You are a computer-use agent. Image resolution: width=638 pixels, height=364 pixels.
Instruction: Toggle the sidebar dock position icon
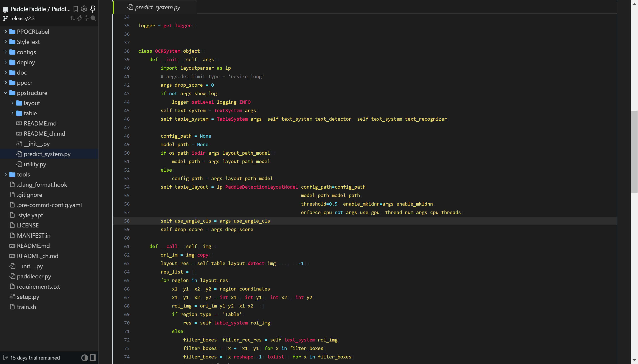(93, 357)
